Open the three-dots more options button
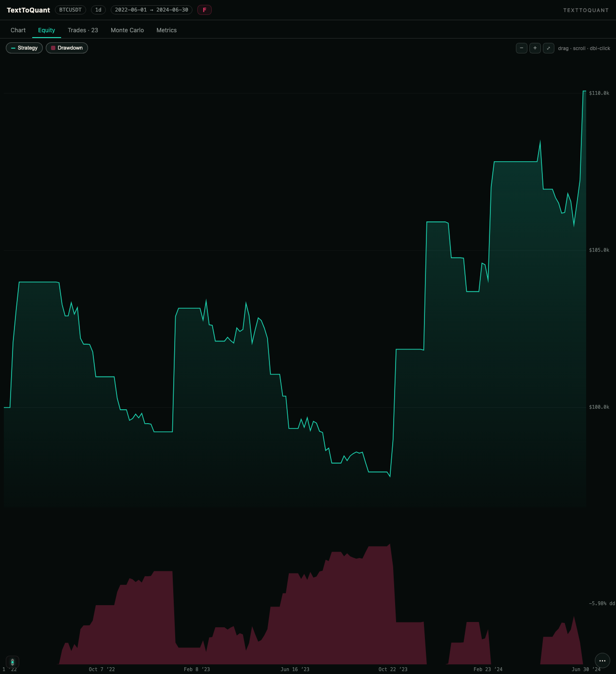Viewport: 616px width, 674px height. 603,661
